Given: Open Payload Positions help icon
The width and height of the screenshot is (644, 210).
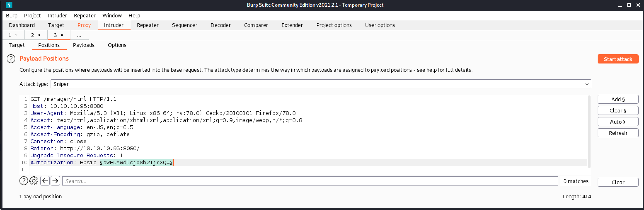Looking at the screenshot, I should (11, 59).
